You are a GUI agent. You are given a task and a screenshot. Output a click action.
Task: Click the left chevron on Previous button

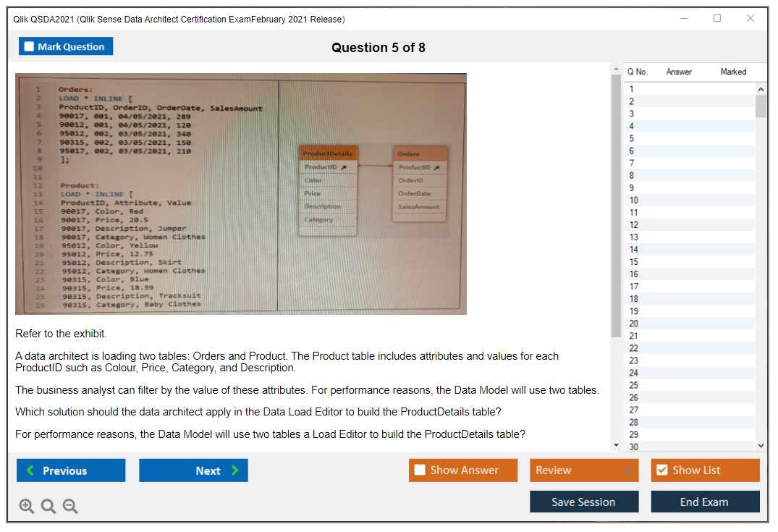[30, 470]
